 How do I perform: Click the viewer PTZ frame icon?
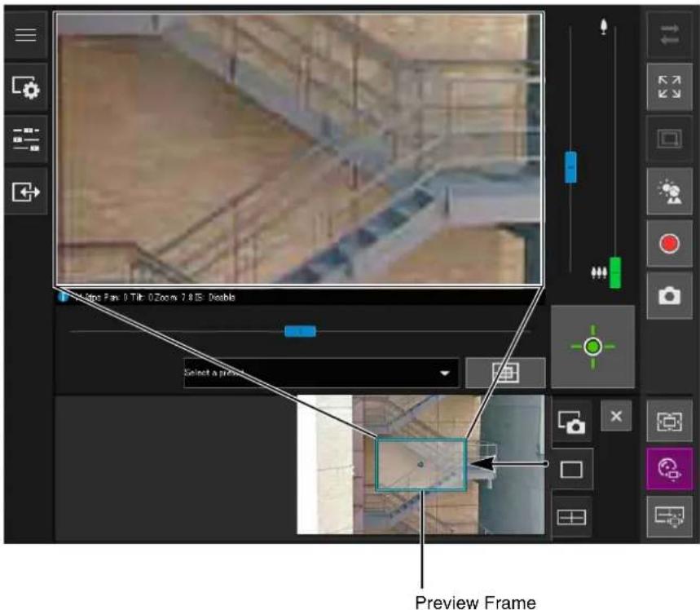click(669, 421)
